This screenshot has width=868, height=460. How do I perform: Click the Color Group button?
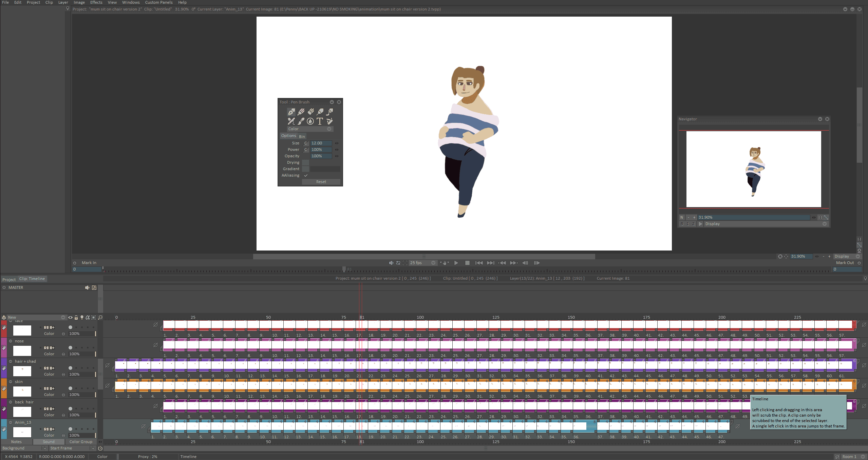(x=81, y=442)
